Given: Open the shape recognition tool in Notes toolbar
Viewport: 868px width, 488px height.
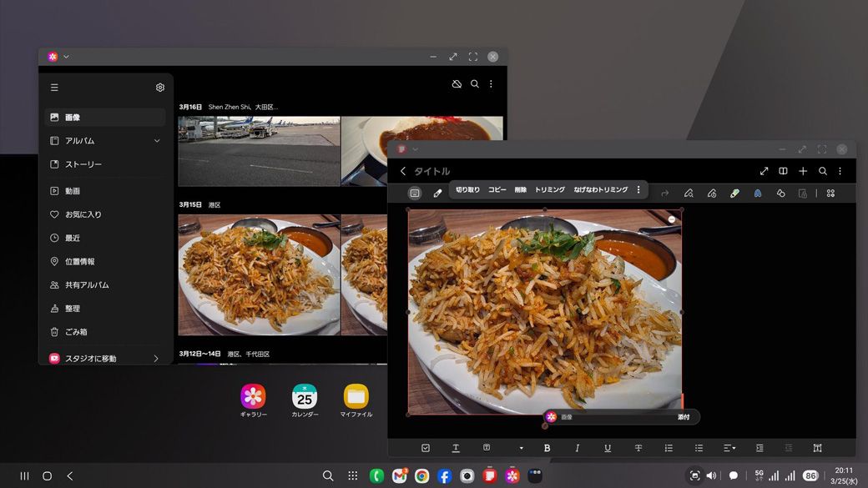Looking at the screenshot, I should [x=780, y=194].
